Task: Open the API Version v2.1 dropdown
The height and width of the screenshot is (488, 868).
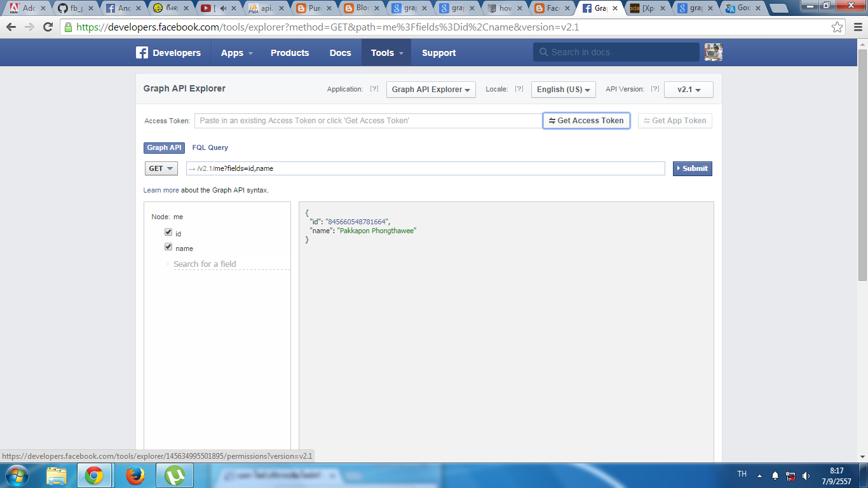Action: 688,90
